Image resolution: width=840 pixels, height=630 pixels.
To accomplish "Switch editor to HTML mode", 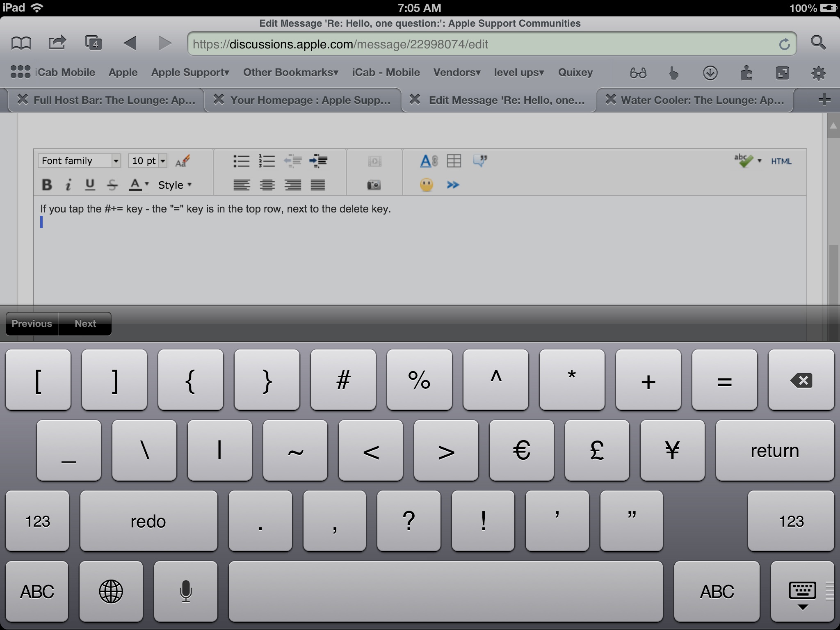I will coord(781,161).
